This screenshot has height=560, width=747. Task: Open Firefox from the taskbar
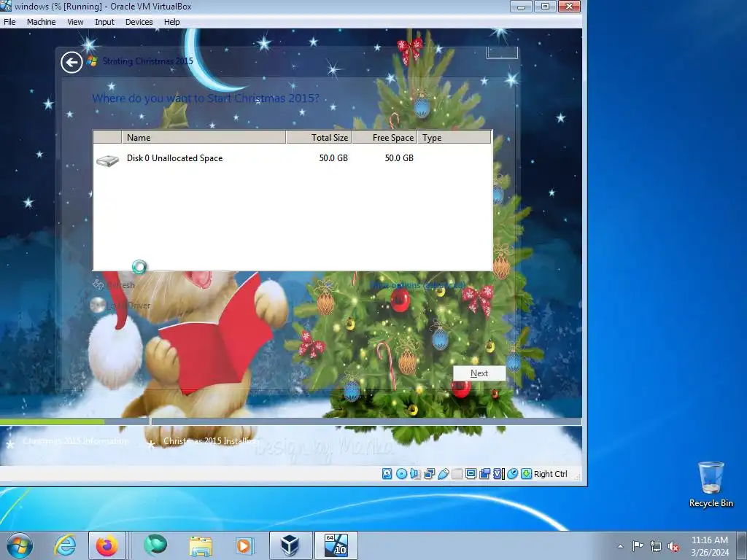click(x=107, y=545)
